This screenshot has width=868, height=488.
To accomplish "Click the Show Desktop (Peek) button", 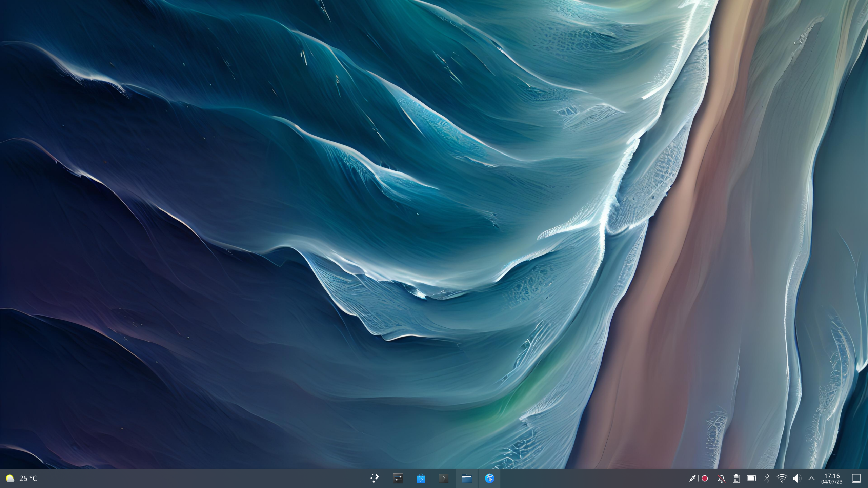I will tap(856, 478).
